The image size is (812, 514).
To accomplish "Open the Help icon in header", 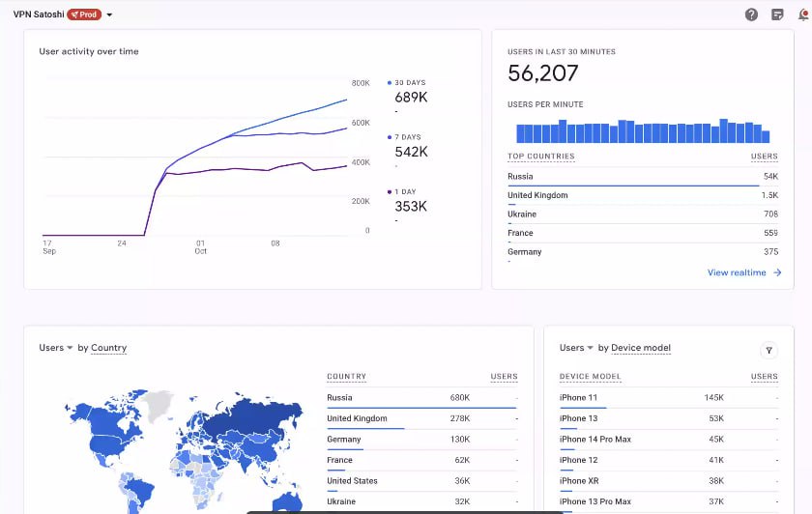I will point(751,14).
